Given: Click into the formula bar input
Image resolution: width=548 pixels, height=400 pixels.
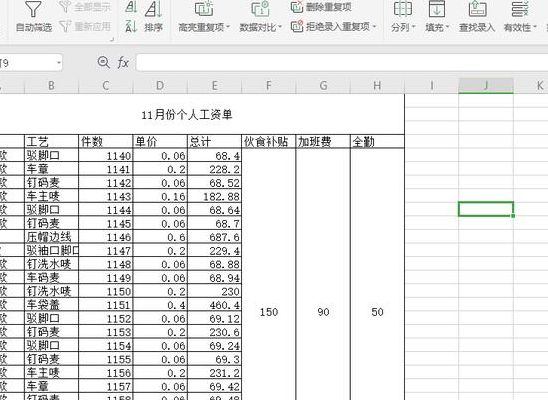Looking at the screenshot, I should click(342, 63).
